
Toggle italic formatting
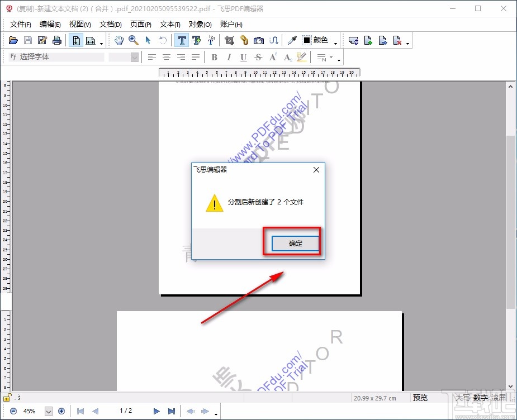coord(229,58)
